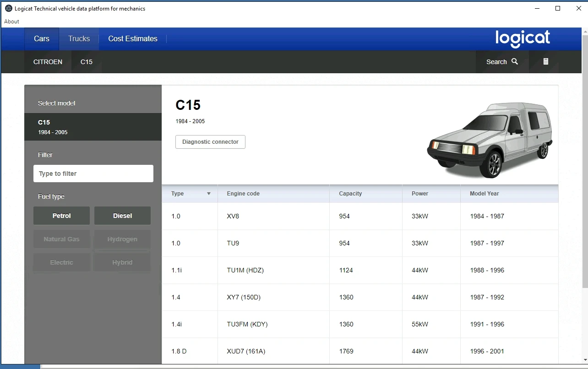Image resolution: width=588 pixels, height=369 pixels.
Task: Open the Cars tab
Action: click(42, 39)
